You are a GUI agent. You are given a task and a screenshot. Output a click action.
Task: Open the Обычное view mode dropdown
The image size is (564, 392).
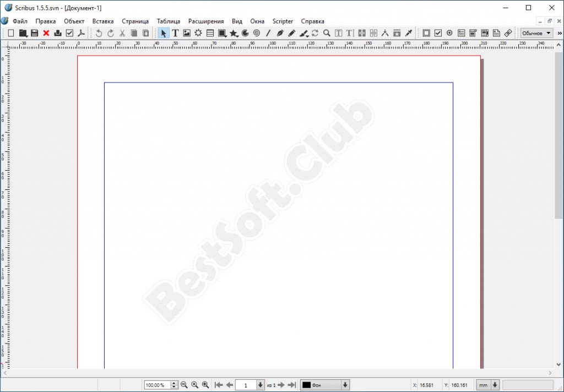pos(537,33)
